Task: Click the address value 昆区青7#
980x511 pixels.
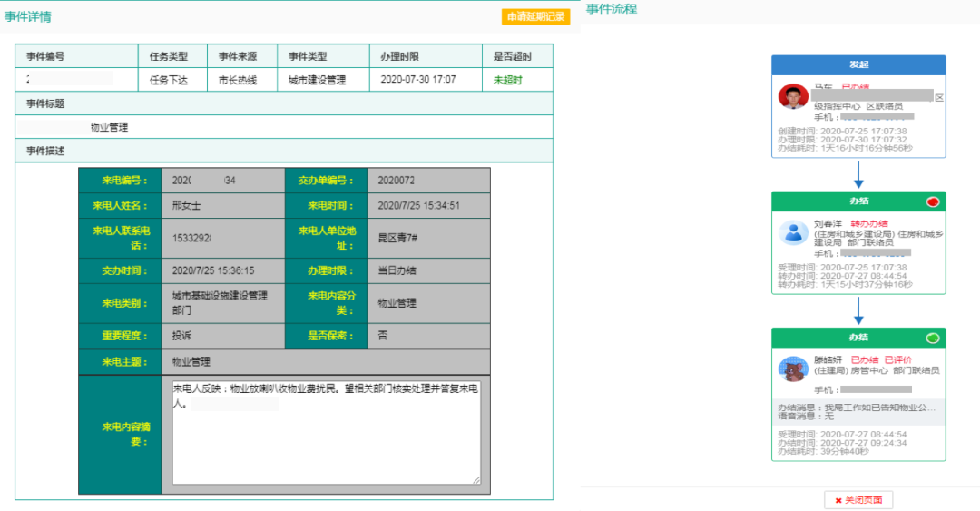Action: point(397,238)
